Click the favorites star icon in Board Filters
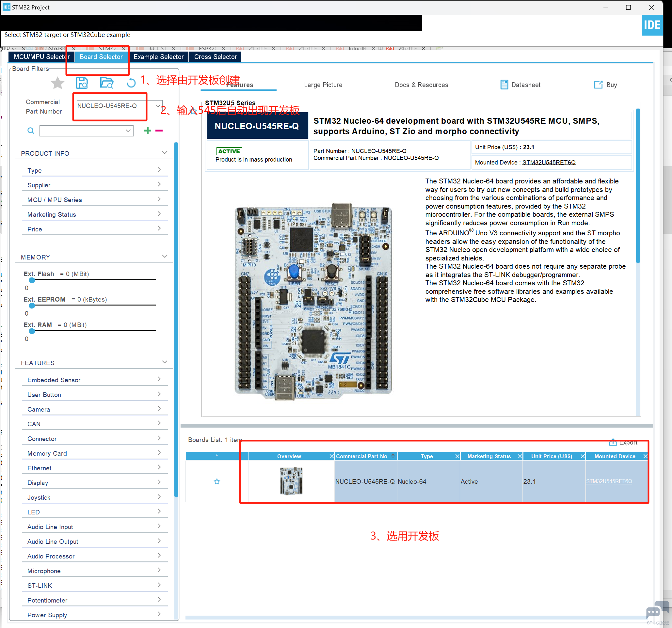The image size is (672, 628). point(57,83)
